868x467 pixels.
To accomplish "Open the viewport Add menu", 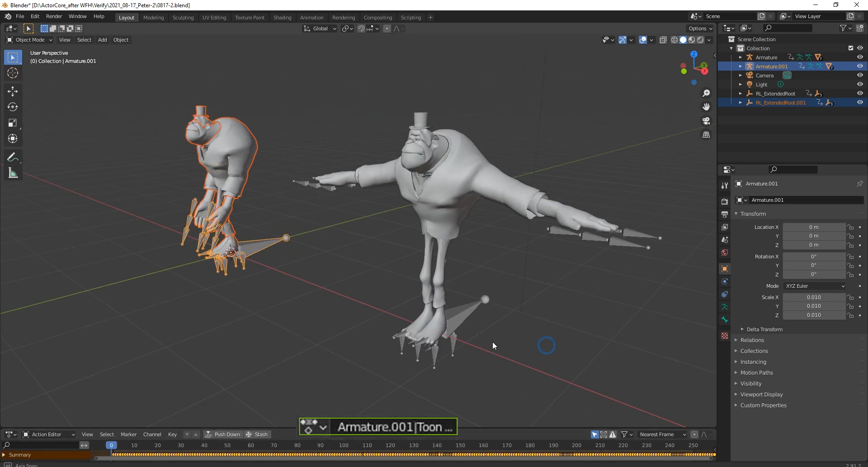I will (103, 40).
